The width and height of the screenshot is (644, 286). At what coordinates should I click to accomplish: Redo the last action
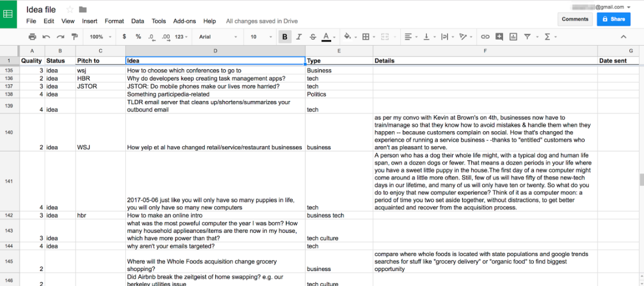tap(60, 37)
